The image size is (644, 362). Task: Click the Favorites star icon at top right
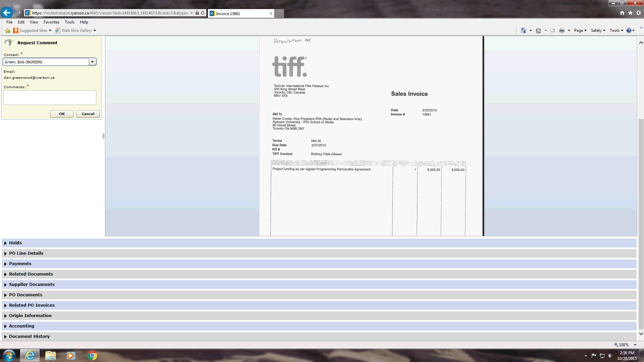[630, 13]
